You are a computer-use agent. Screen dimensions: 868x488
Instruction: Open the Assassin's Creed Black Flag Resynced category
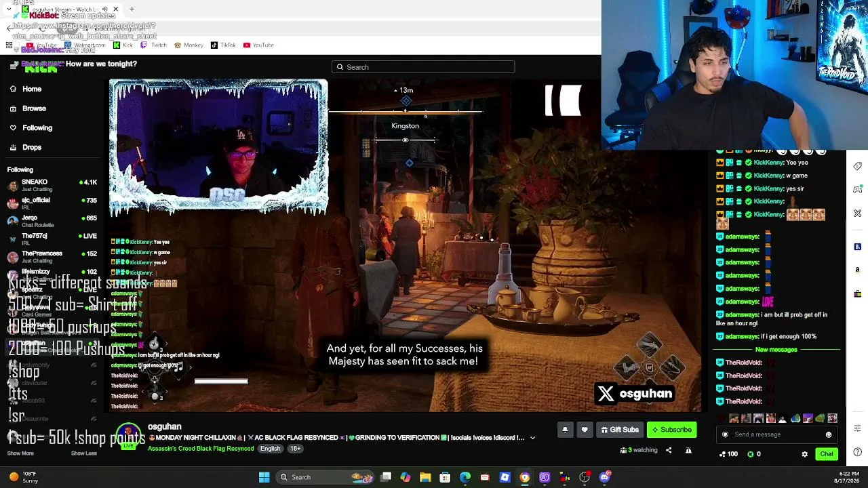(x=201, y=449)
